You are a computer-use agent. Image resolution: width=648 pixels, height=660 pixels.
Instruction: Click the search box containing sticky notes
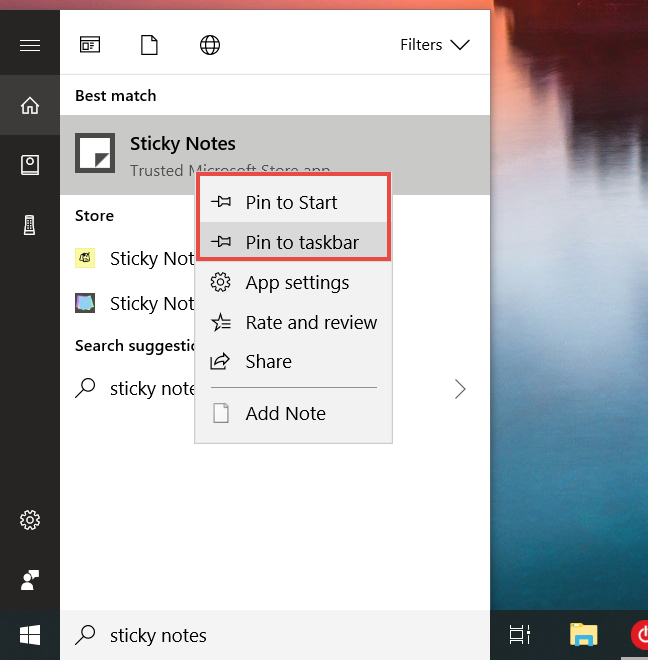pyautogui.click(x=275, y=635)
